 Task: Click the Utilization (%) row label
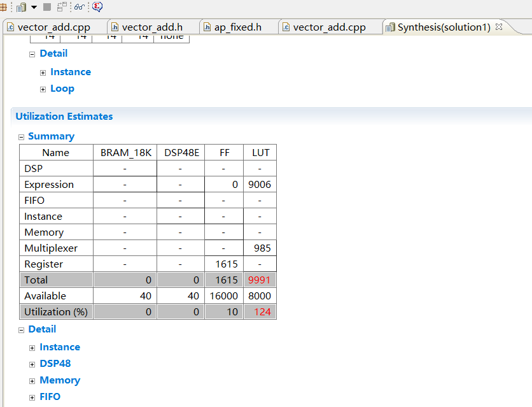[56, 312]
